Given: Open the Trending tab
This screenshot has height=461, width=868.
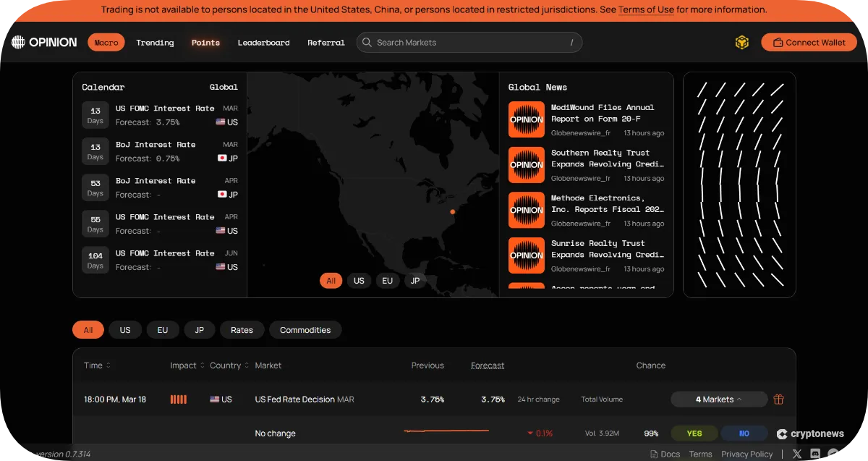Looking at the screenshot, I should pos(155,43).
